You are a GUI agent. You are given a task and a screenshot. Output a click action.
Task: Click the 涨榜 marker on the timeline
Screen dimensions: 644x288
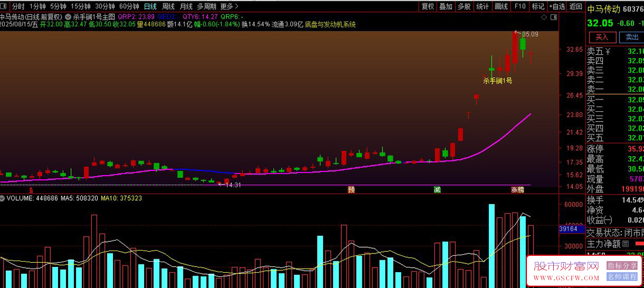pyautogui.click(x=518, y=190)
